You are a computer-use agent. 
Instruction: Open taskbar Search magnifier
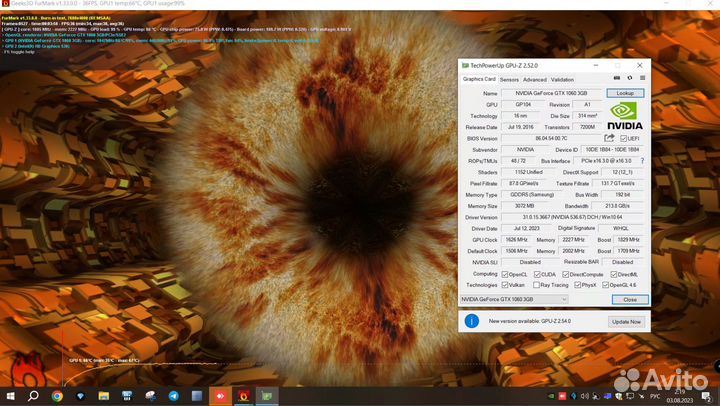(x=33, y=396)
